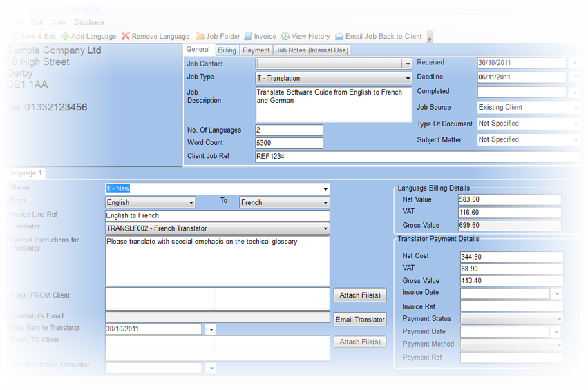Open the Status dropdown showing 1 - New
Image resolution: width=588 pixels, height=390 pixels.
(x=325, y=189)
